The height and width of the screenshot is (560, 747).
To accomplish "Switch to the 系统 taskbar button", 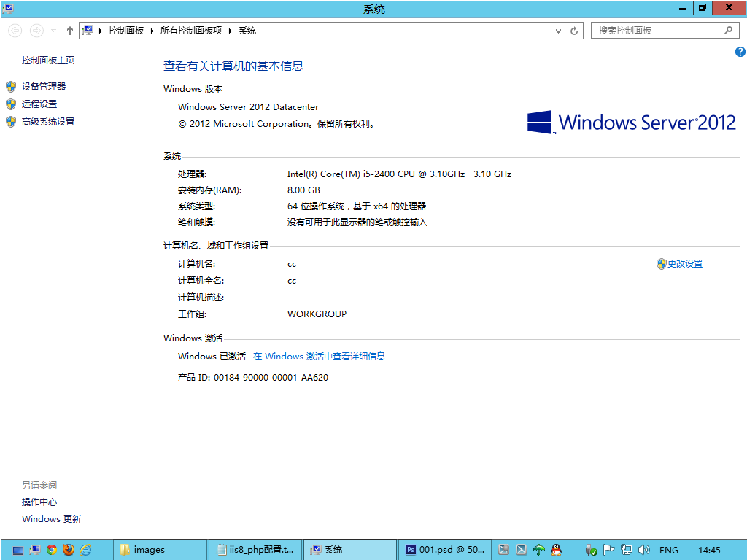I will (x=349, y=550).
